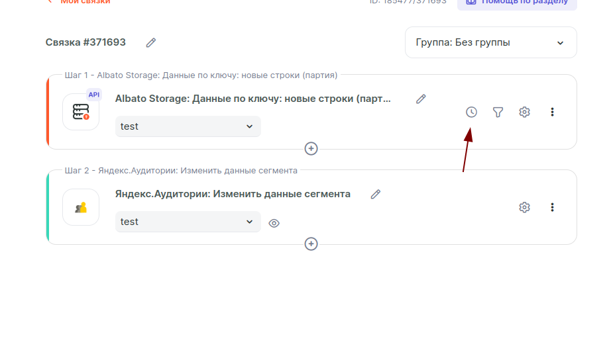The height and width of the screenshot is (364, 611).
Task: Click the Яндекс.Аудитории app icon
Action: pyautogui.click(x=81, y=207)
